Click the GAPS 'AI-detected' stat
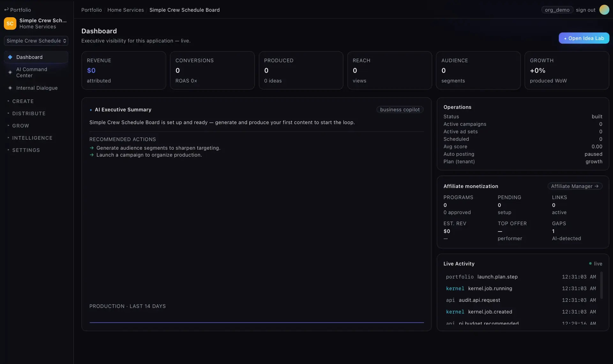Viewport: 613px width, 364px height. coord(566,231)
